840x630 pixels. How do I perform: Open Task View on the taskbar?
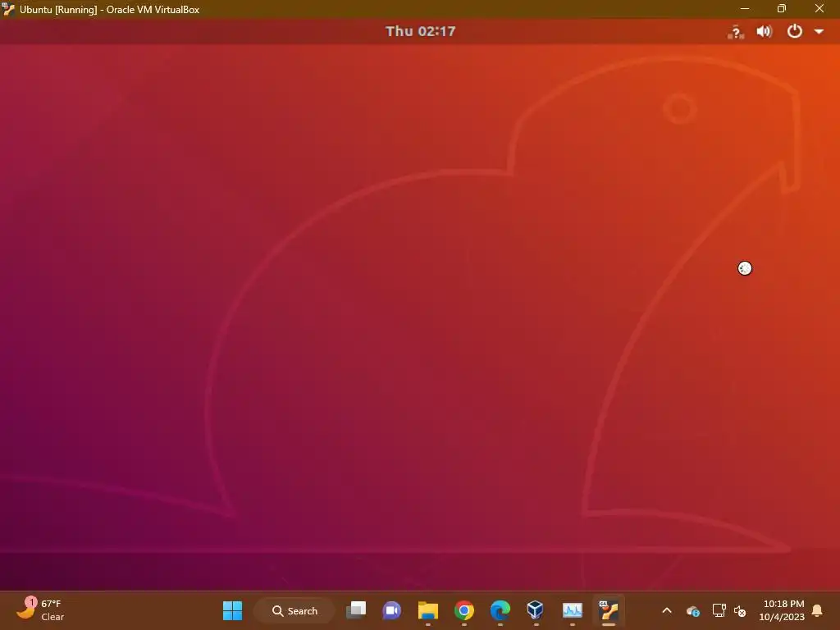(x=356, y=610)
